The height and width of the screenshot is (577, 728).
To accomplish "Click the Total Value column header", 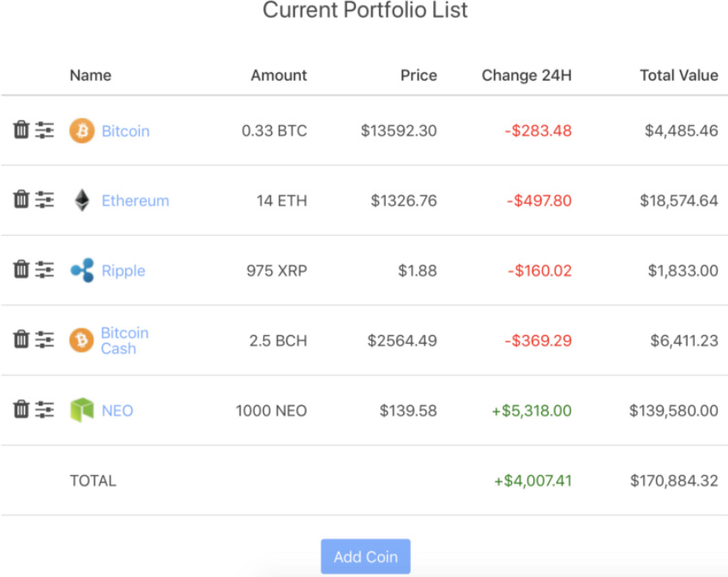I will tap(679, 75).
